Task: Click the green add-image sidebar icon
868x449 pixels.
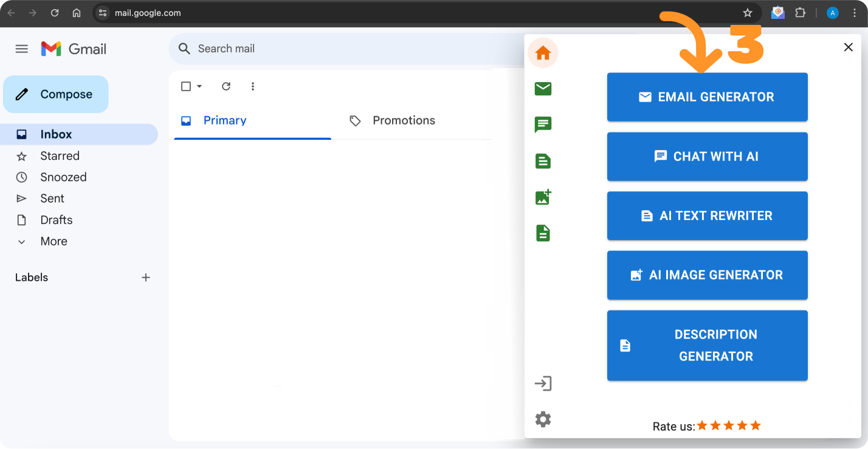Action: click(543, 197)
